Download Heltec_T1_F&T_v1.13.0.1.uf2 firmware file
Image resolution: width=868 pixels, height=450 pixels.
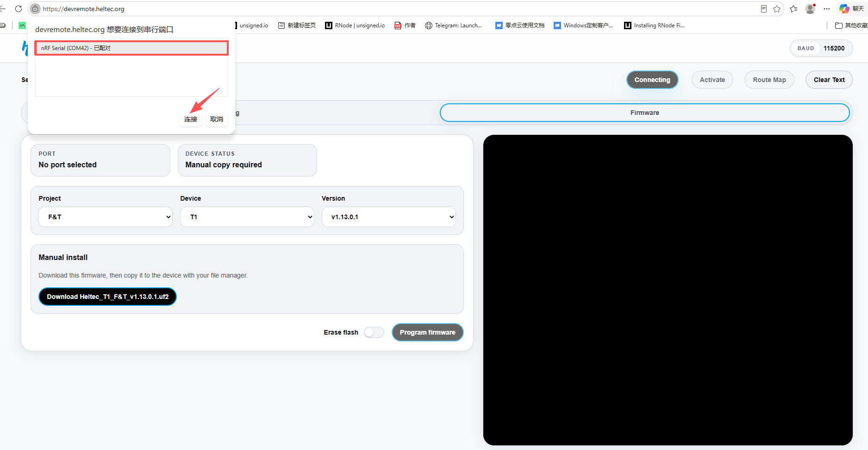[107, 297]
